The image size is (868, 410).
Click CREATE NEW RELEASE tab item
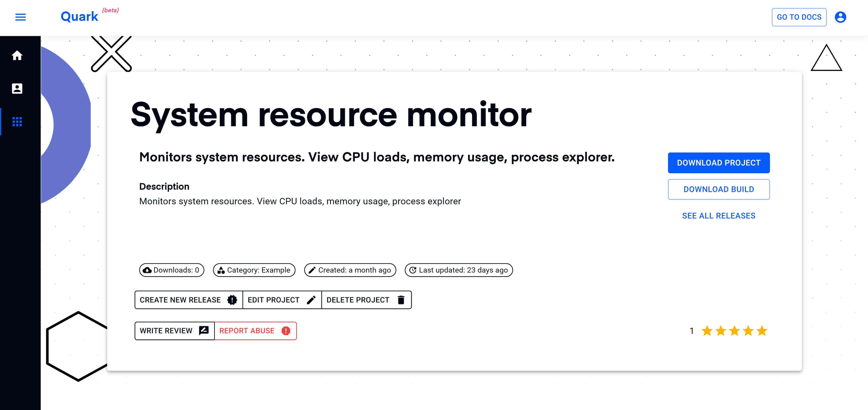point(189,300)
